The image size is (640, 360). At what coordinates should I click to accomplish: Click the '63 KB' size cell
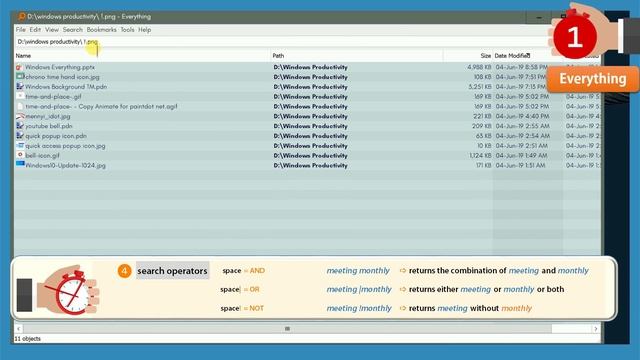tap(484, 136)
